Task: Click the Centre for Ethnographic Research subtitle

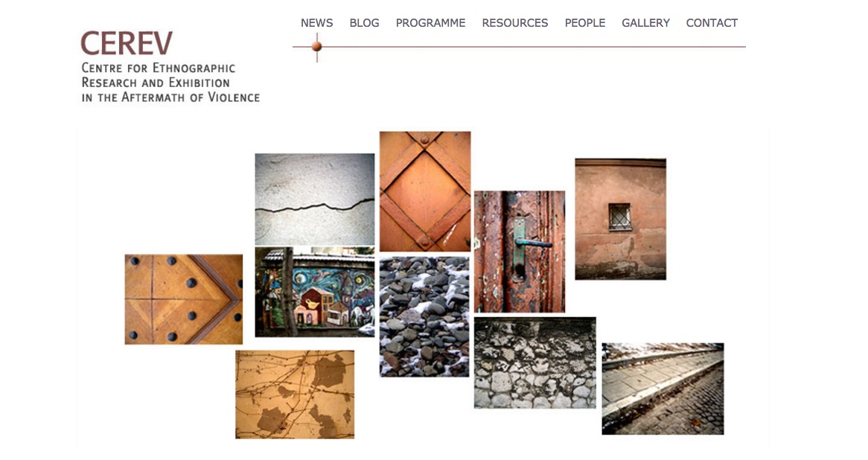Action: [x=170, y=83]
